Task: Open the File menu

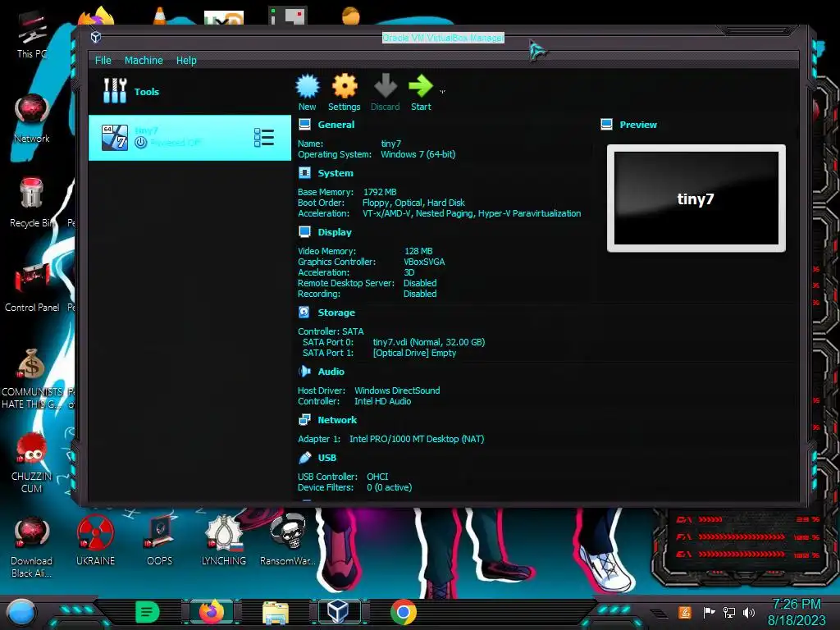Action: 103,61
